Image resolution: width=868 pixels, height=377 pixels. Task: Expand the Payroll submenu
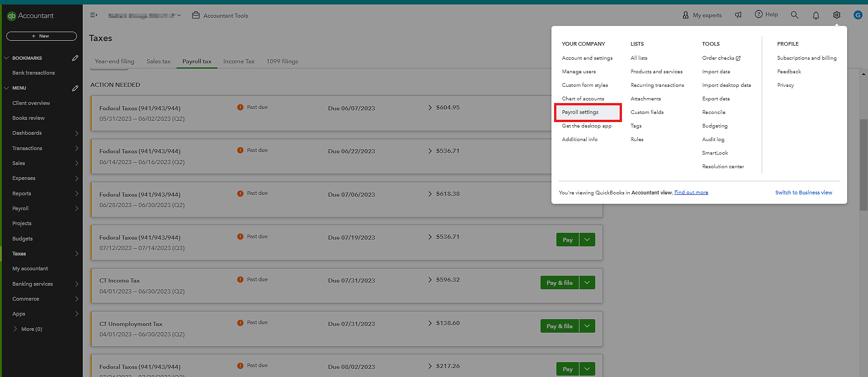[x=76, y=208]
